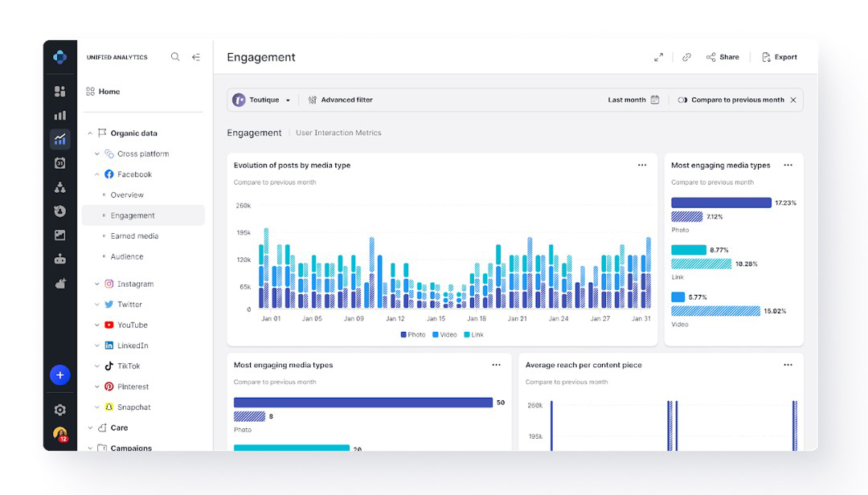Open the bar chart analytics icon in sidebar
The width and height of the screenshot is (868, 495).
[x=59, y=115]
